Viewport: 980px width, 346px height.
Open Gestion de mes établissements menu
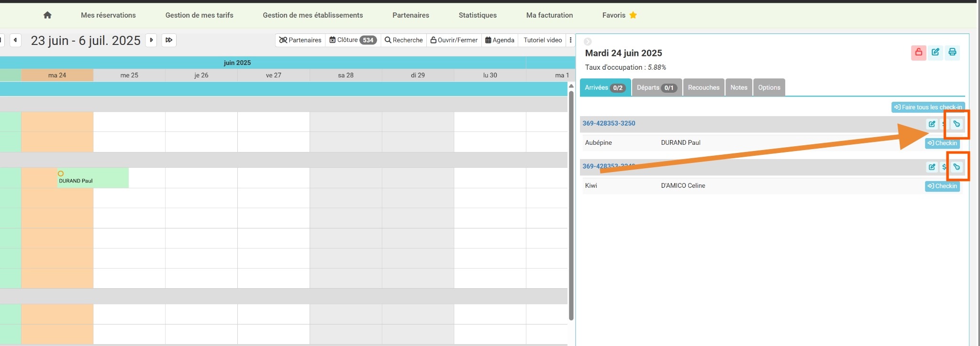tap(313, 15)
